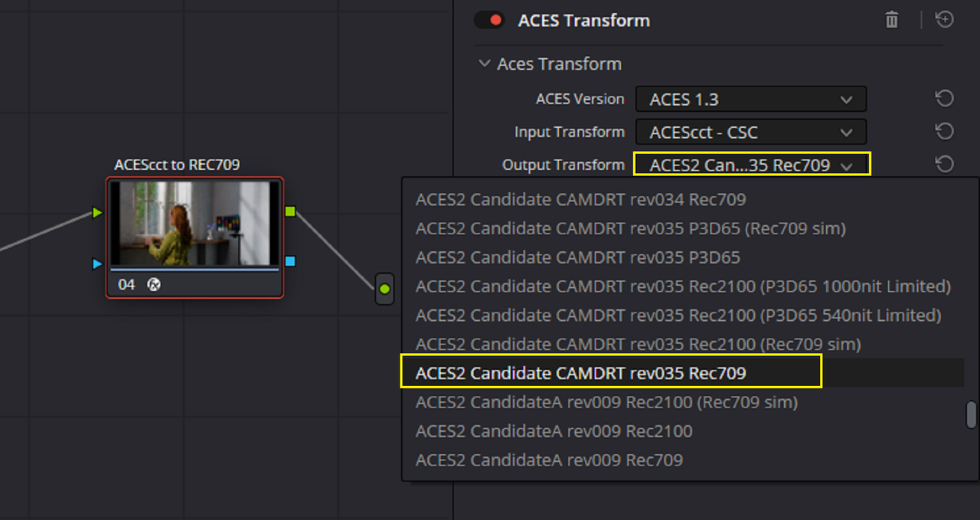Screen dimensions: 980x520
Task: Choose ACES2 Candidate CAMDRT rev035 P3D65
Action: click(x=578, y=257)
